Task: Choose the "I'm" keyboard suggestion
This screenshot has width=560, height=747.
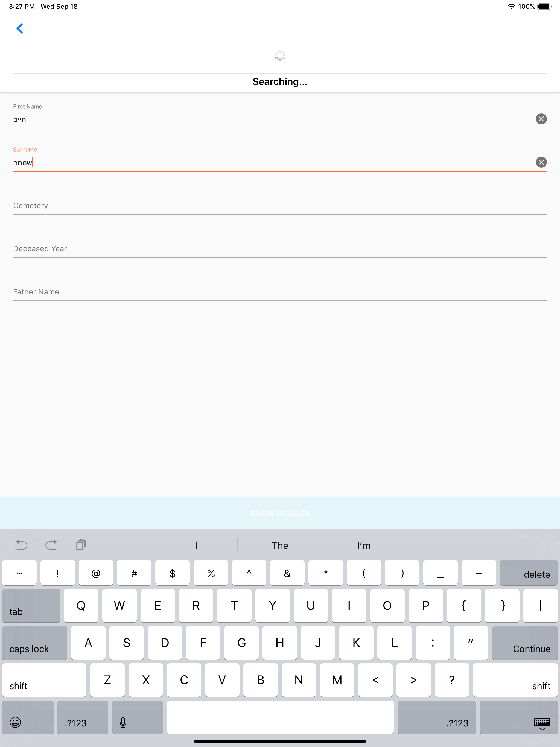Action: pyautogui.click(x=364, y=545)
